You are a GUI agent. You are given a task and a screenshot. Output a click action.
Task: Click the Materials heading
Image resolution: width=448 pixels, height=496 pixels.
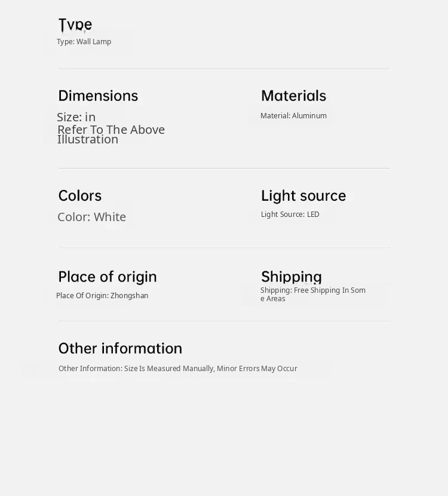(x=293, y=96)
